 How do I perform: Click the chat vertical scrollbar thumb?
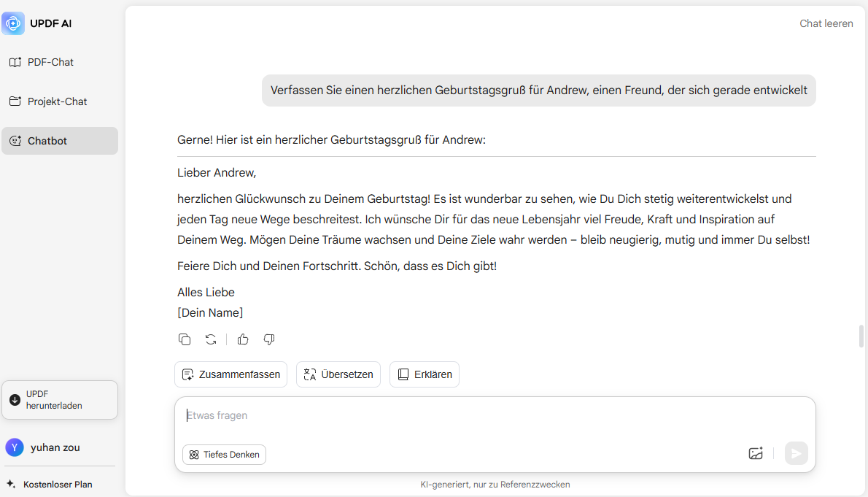[861, 336]
